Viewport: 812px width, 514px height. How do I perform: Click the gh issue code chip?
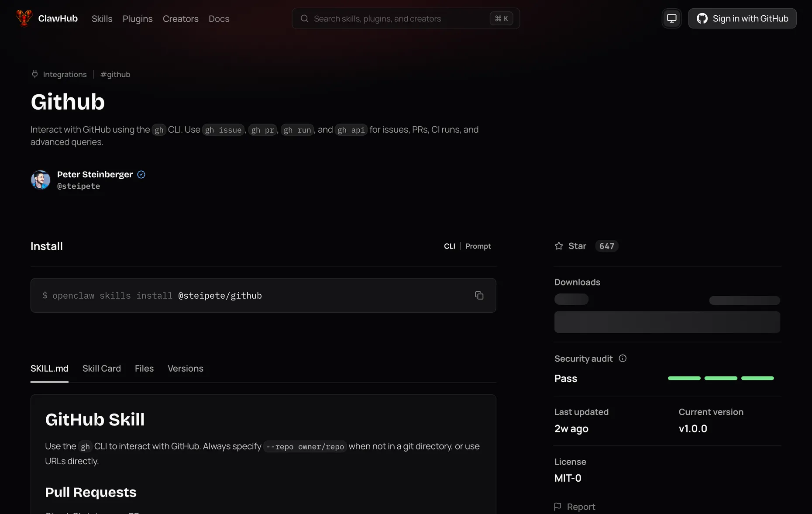click(x=223, y=130)
